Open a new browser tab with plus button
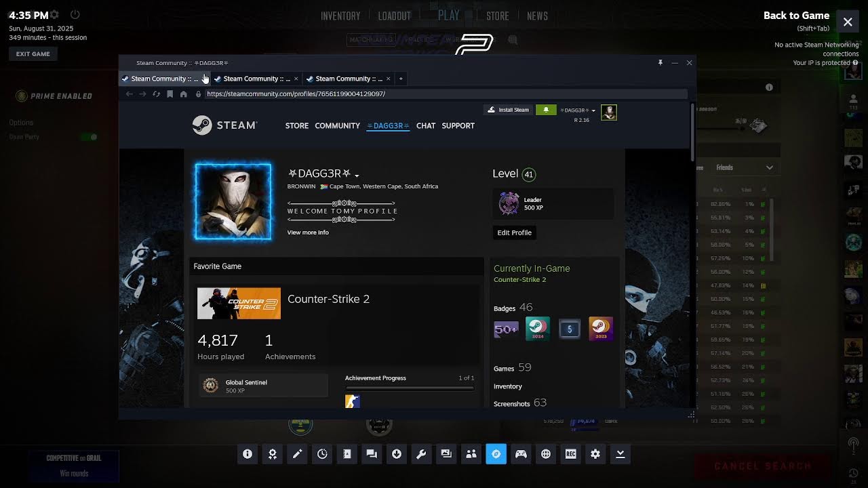This screenshot has height=488, width=868. (x=401, y=79)
